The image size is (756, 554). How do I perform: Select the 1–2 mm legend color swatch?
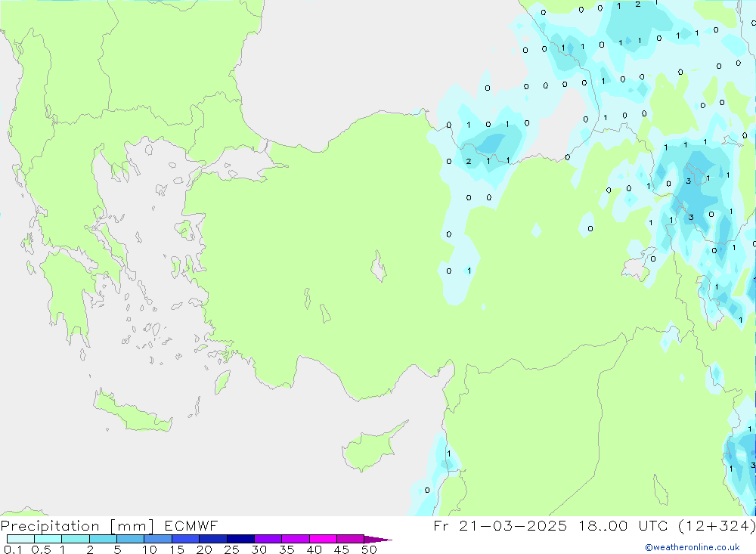click(x=76, y=539)
